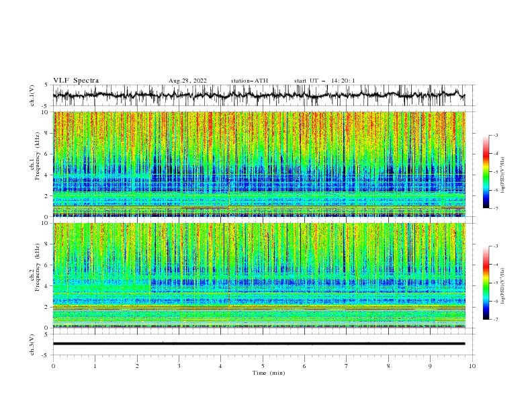The height and width of the screenshot is (411, 532).
Task: Click the ch.1 colorbar '-7' tick label
Action: [x=495, y=208]
